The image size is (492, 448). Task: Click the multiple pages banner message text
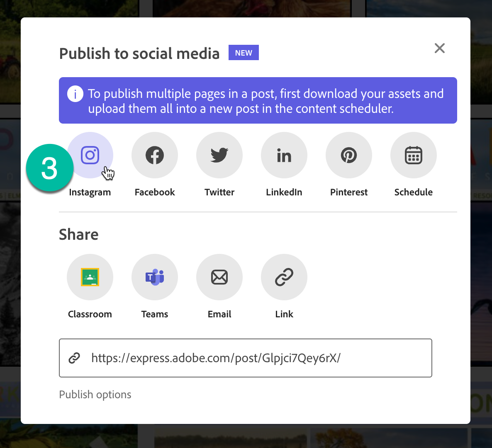(266, 101)
